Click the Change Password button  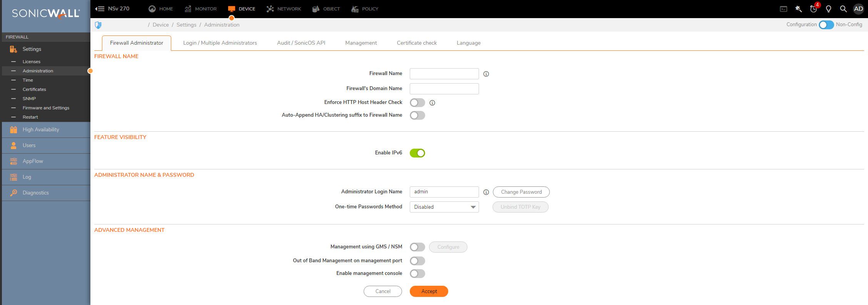[x=521, y=192]
